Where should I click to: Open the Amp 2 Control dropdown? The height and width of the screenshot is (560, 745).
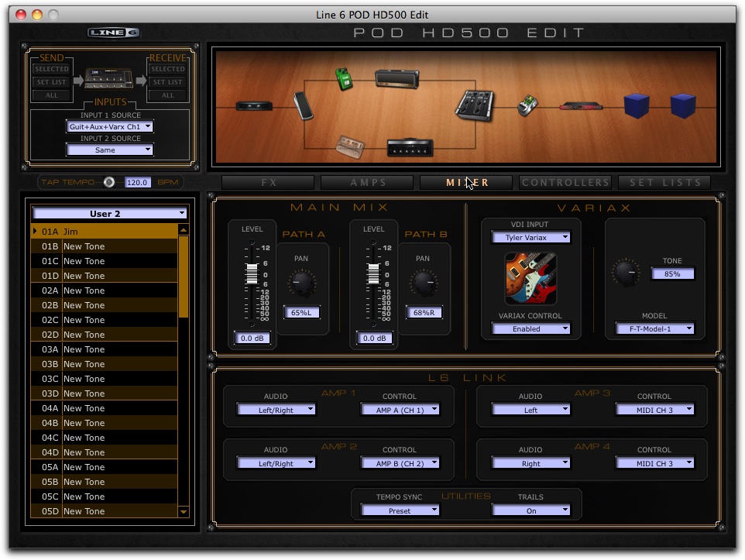pos(400,463)
